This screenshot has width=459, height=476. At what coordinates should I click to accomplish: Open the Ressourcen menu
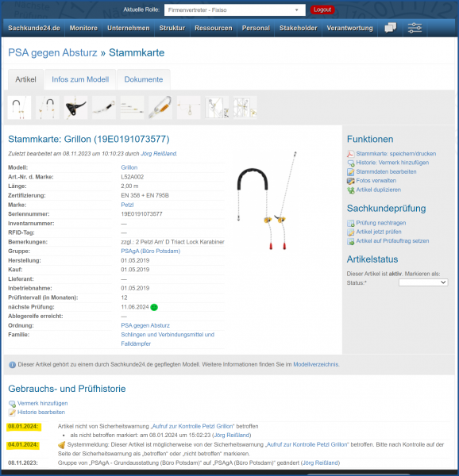214,28
